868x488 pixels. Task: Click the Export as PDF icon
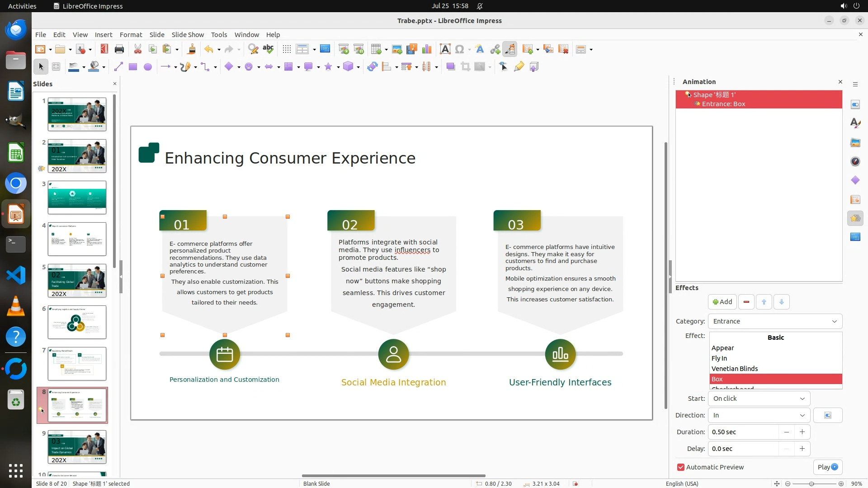[104, 49]
